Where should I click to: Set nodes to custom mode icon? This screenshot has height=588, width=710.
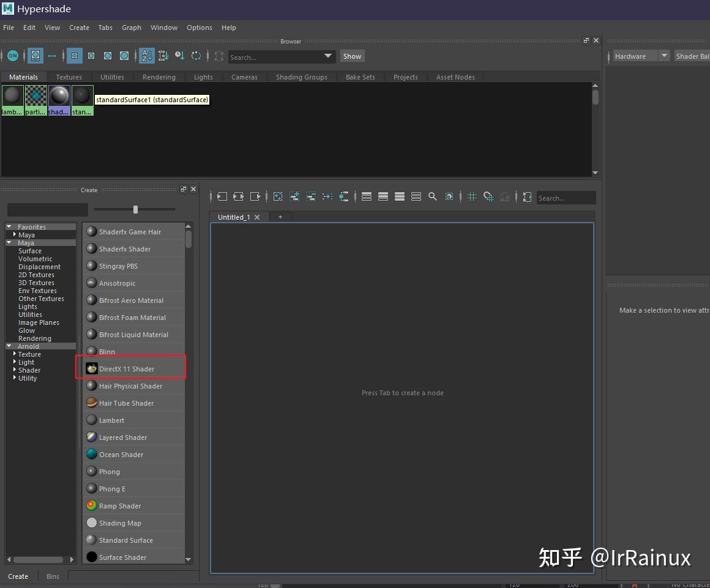pos(416,196)
